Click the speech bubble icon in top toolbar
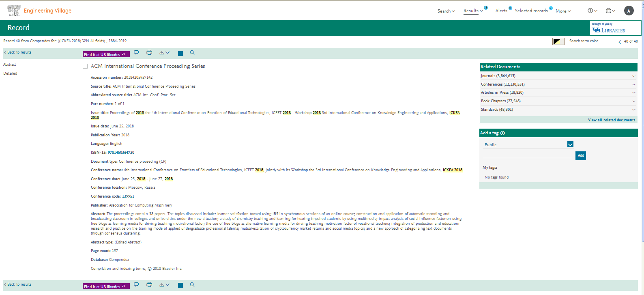Image resolution: width=644 pixels, height=295 pixels. [136, 52]
